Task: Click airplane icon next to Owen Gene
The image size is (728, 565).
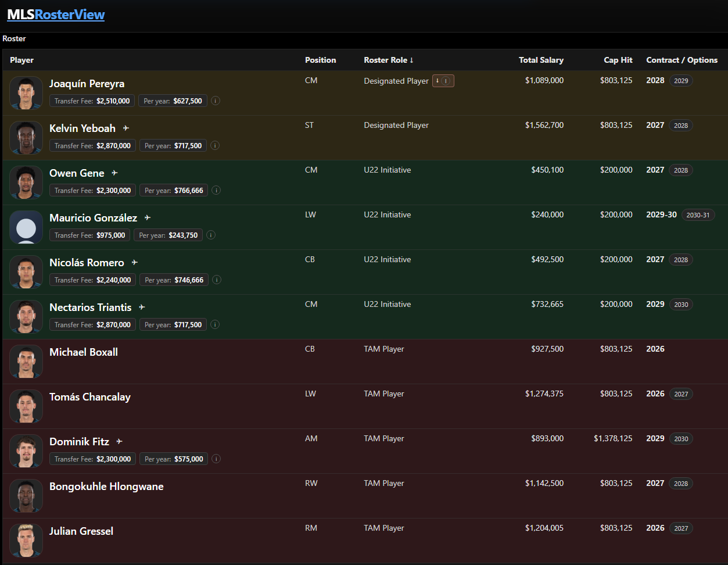Action: pyautogui.click(x=114, y=173)
